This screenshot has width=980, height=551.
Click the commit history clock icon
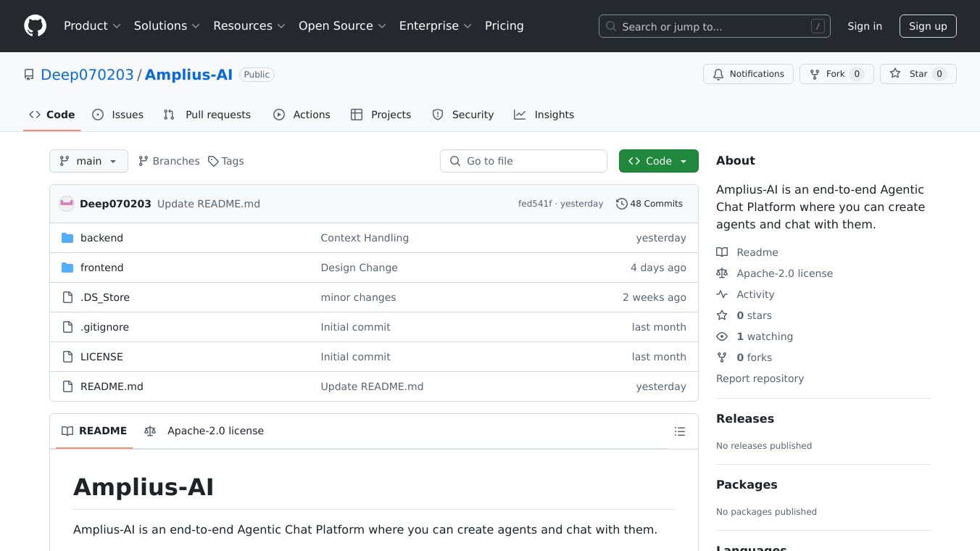click(621, 204)
